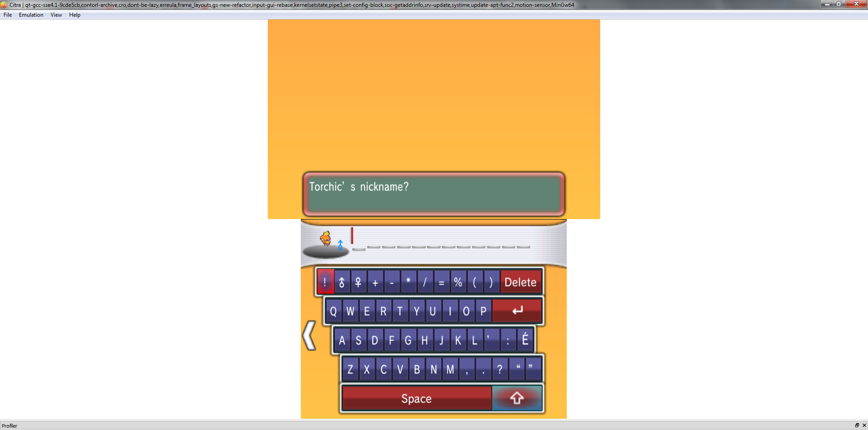Tap the apostrophe key
This screenshot has height=430, width=868.
coord(491,340)
